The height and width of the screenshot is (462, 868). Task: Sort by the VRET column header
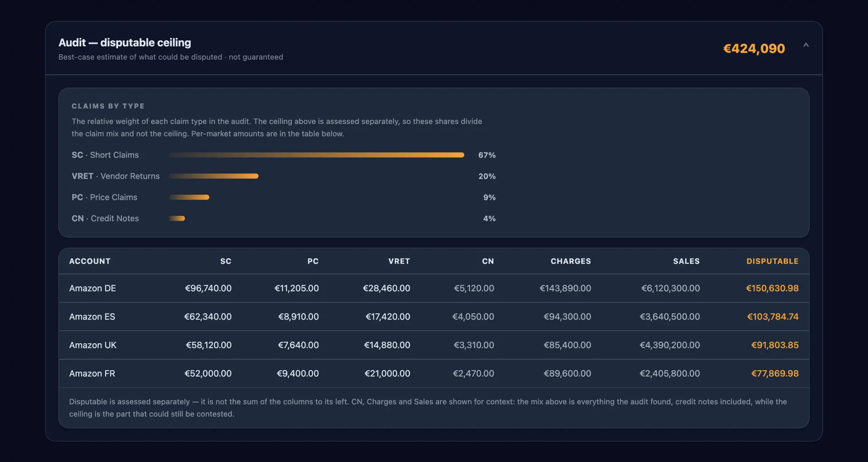coord(399,261)
